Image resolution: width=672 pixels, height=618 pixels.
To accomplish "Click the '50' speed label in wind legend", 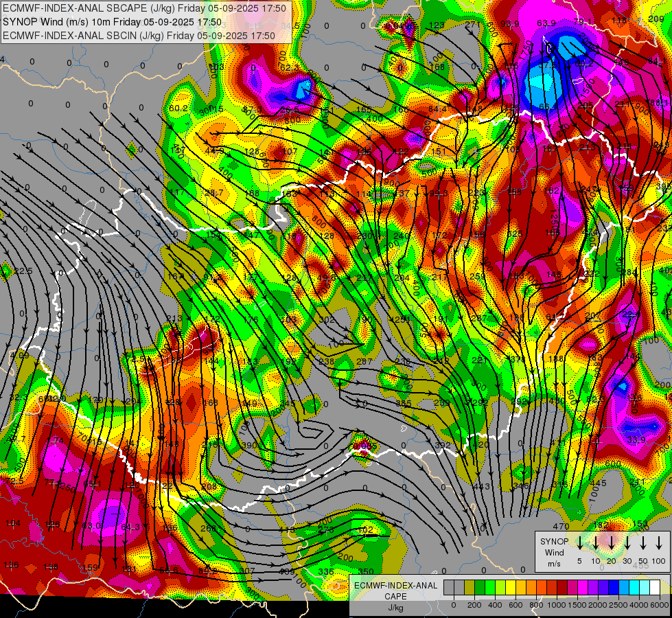I will 643,561.
